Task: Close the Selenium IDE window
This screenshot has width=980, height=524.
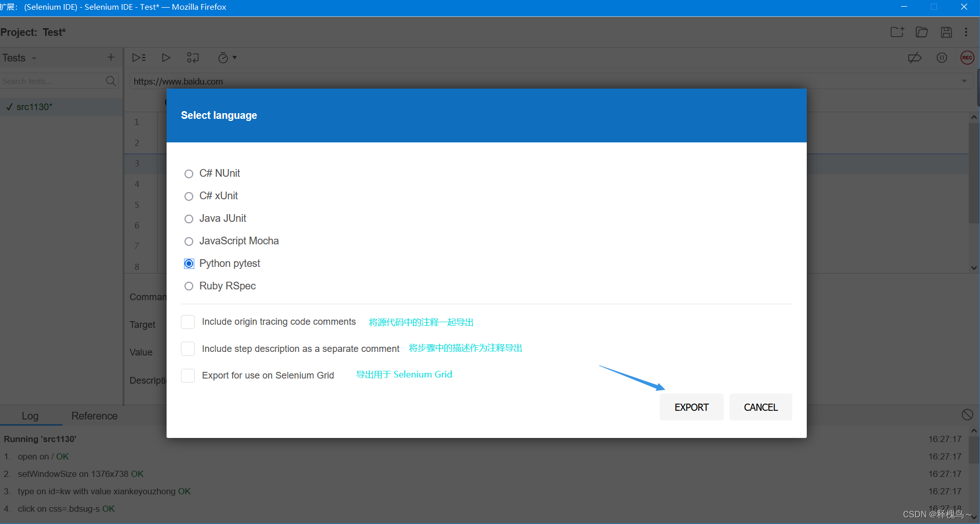Action: pyautogui.click(x=964, y=7)
